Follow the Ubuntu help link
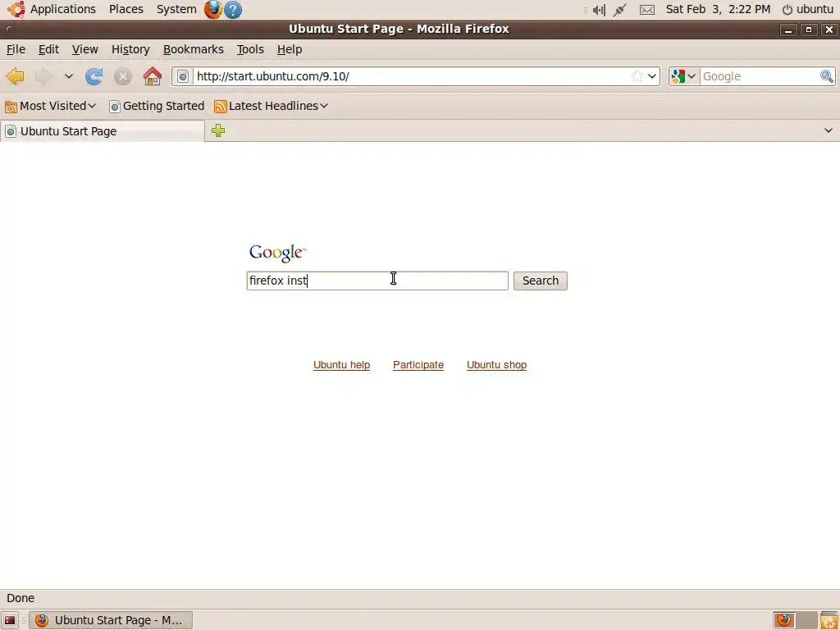The height and width of the screenshot is (630, 840). 342,365
